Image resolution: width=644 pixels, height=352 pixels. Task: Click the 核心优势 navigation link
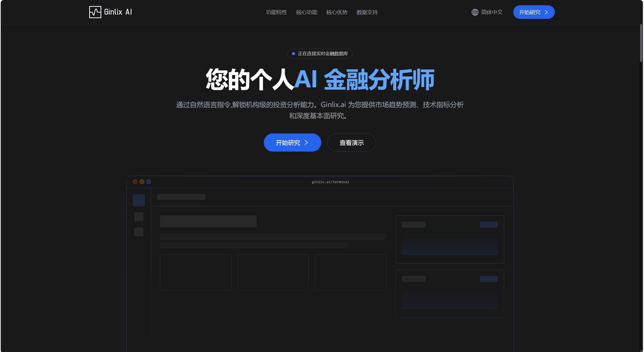tap(336, 12)
